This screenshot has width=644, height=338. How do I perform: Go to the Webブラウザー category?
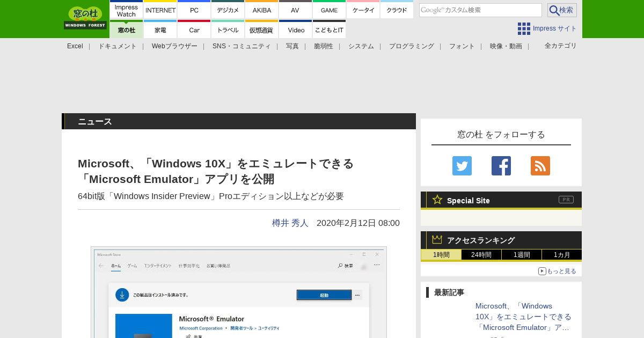174,46
